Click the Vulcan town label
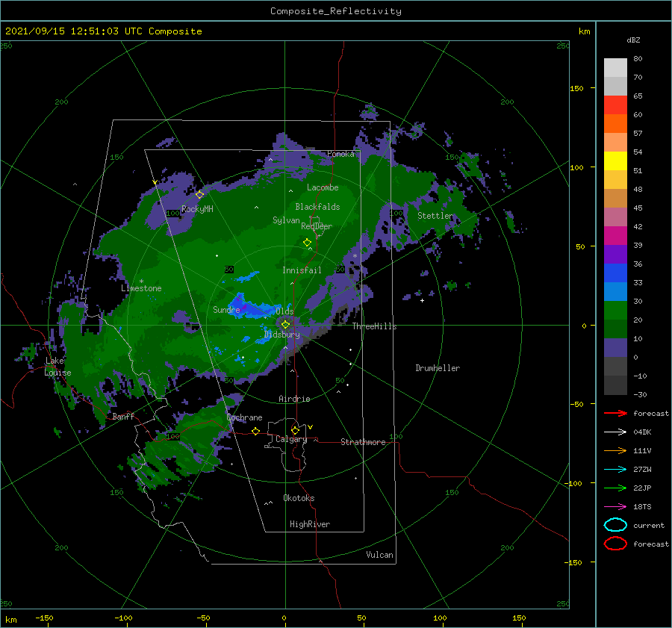 [x=380, y=555]
